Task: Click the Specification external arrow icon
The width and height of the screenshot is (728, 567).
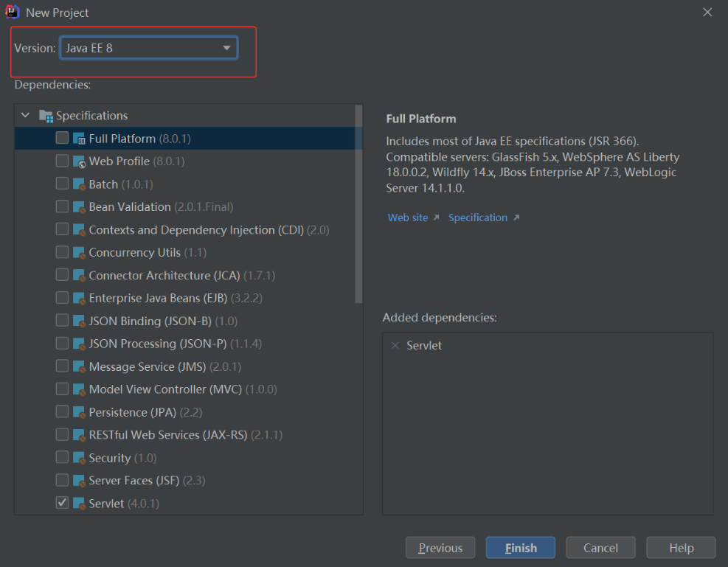Action: pos(516,218)
